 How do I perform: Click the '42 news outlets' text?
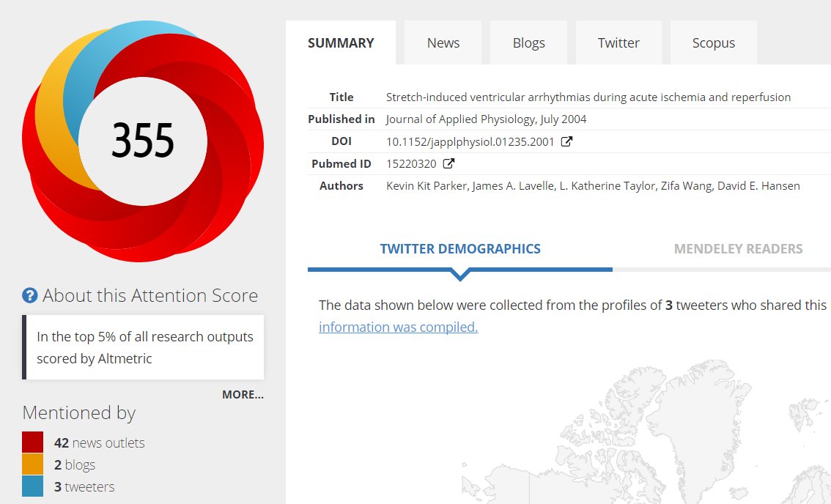click(99, 443)
